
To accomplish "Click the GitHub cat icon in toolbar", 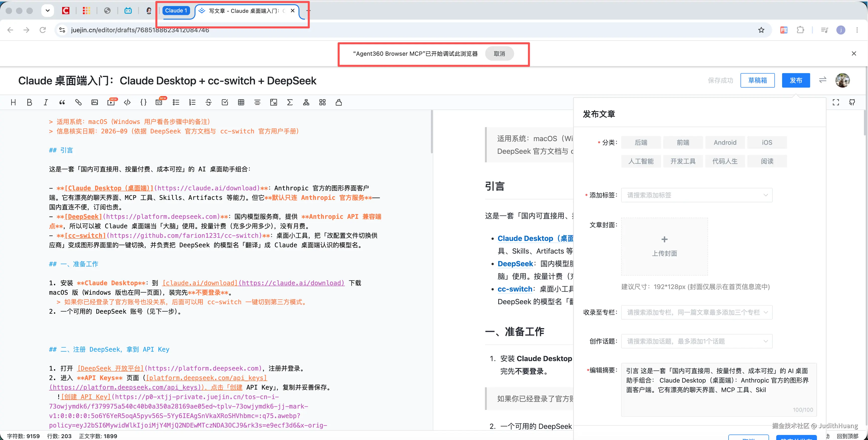I will tap(852, 103).
